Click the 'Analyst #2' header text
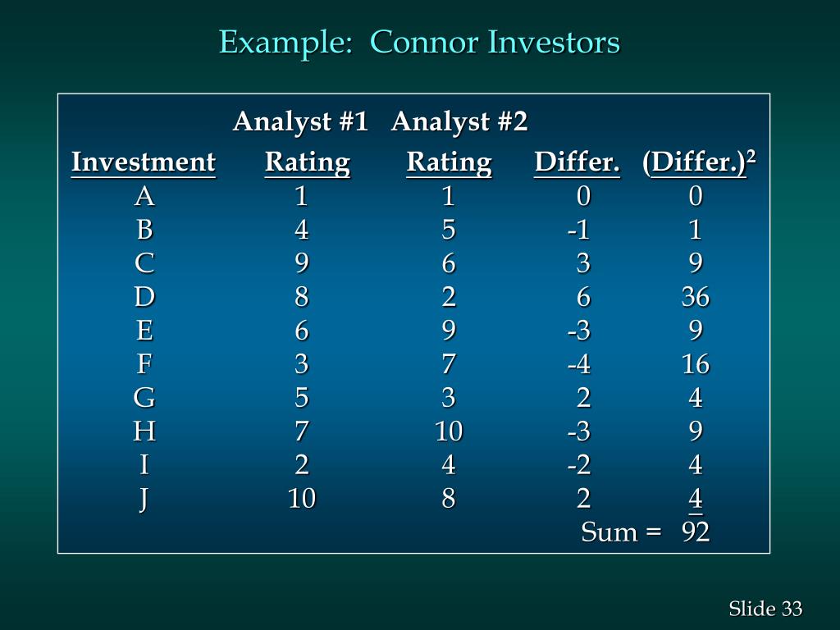 (x=459, y=121)
